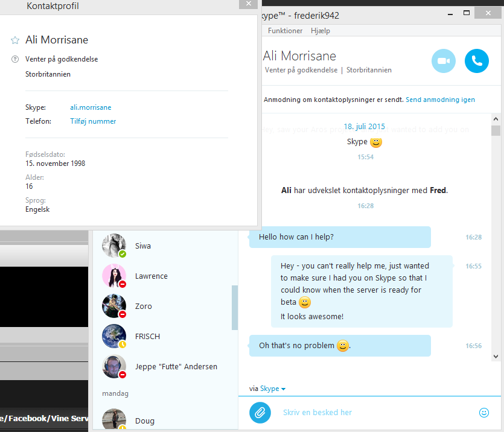Image resolution: width=504 pixels, height=432 pixels.
Task: Open the attach file paperclip button
Action: pyautogui.click(x=260, y=413)
